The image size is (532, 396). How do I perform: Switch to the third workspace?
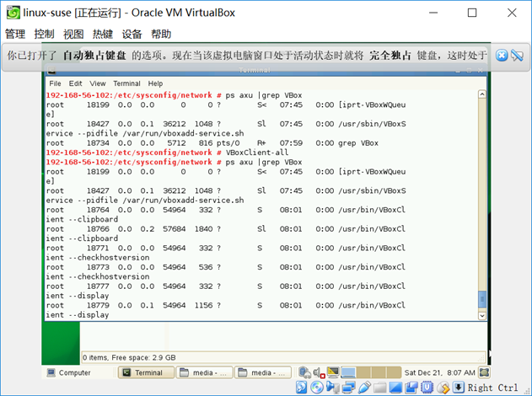379,372
